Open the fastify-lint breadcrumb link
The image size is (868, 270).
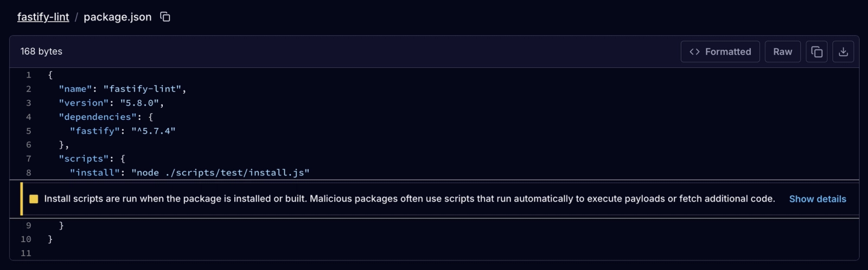[x=43, y=17]
